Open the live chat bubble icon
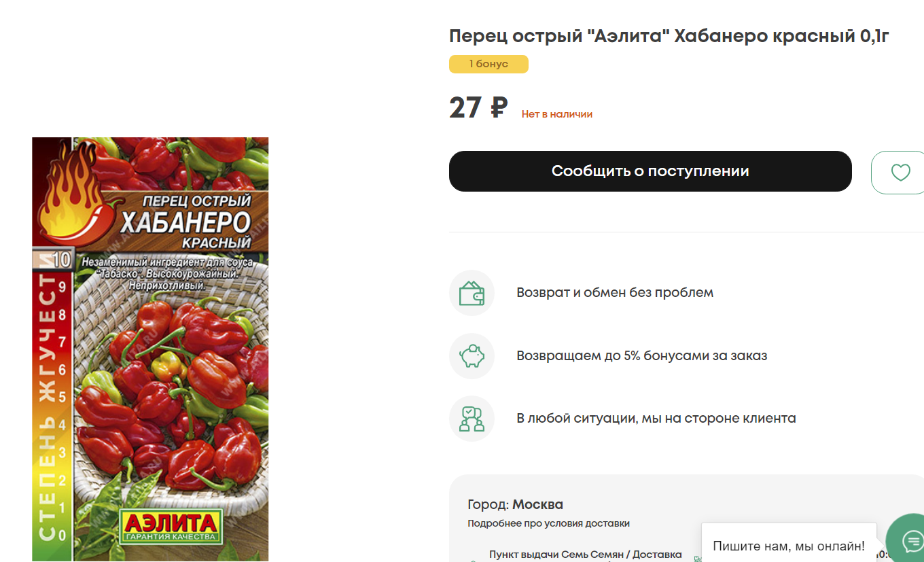Viewport: 924px width, 562px height. point(910,541)
